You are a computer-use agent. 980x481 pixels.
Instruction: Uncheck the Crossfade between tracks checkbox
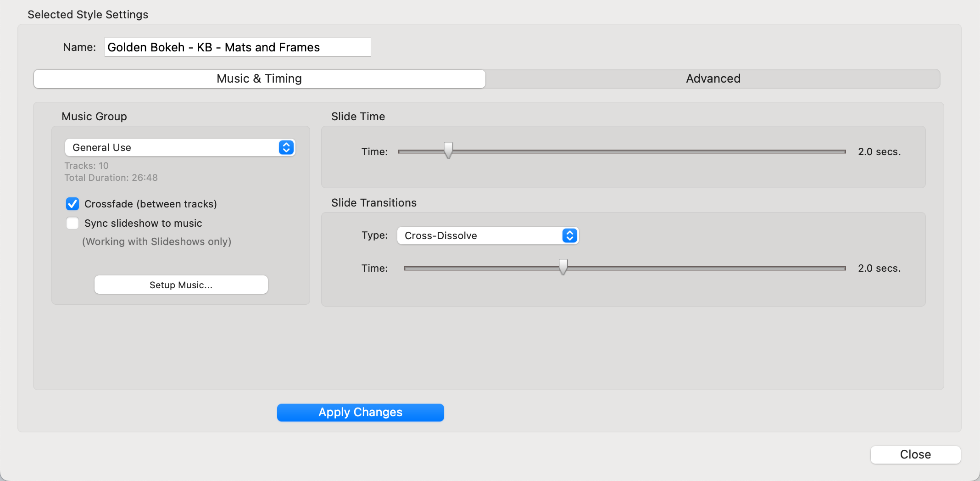(72, 204)
